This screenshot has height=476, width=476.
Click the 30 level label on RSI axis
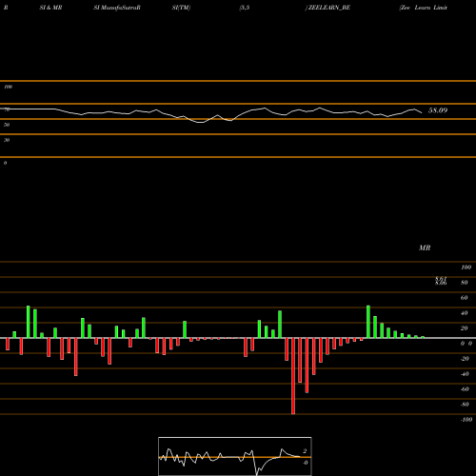[x=7, y=140]
